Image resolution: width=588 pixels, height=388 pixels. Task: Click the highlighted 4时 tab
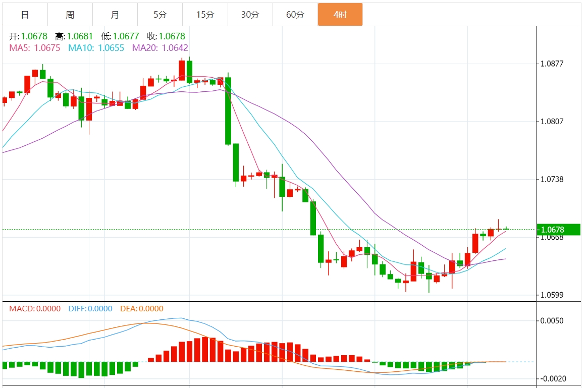coord(340,15)
